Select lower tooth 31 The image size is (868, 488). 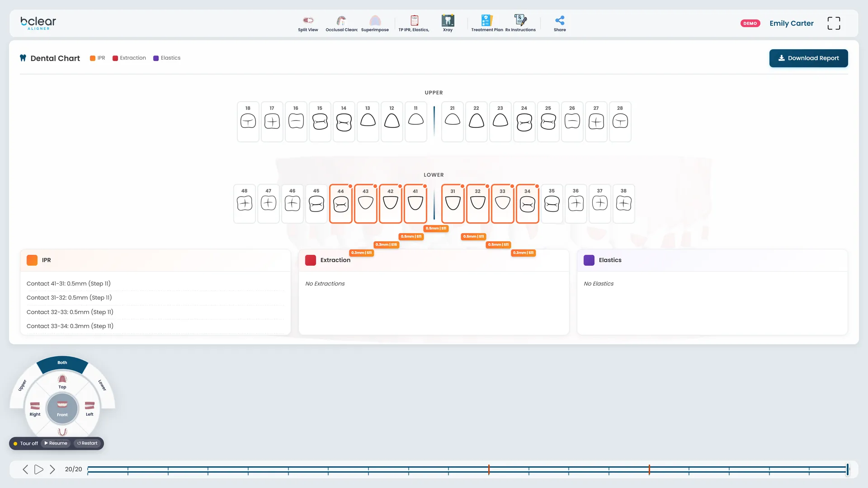click(x=453, y=204)
